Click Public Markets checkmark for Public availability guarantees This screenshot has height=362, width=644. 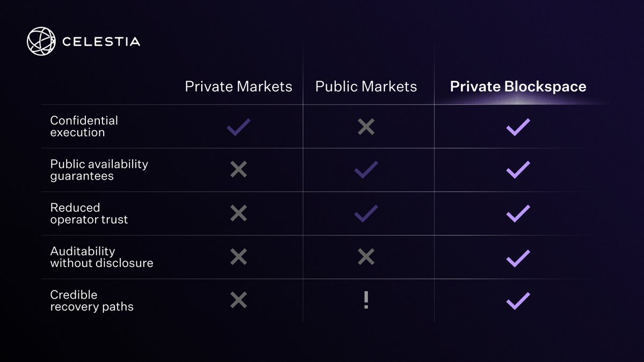pyautogui.click(x=366, y=170)
